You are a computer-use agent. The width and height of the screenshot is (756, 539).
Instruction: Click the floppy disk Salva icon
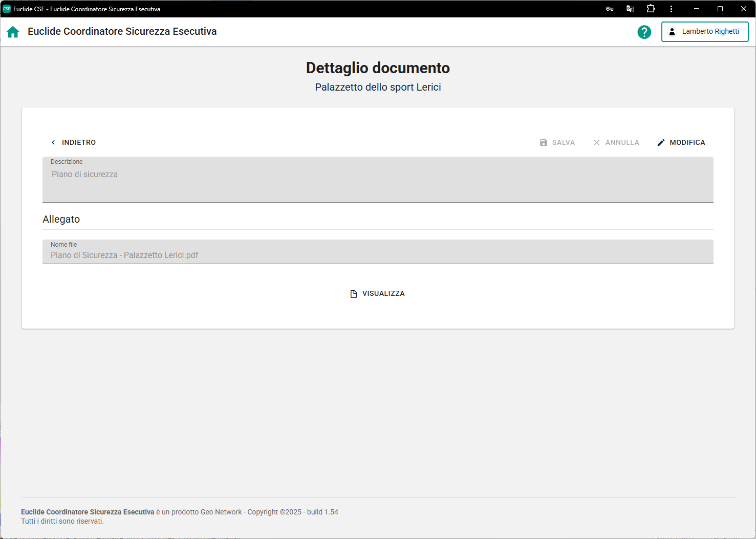pos(543,143)
